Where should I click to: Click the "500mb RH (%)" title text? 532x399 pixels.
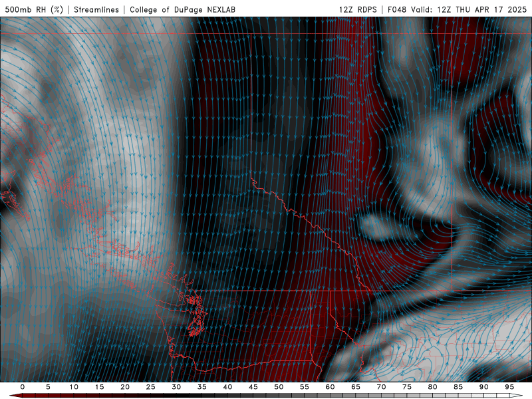coord(34,9)
